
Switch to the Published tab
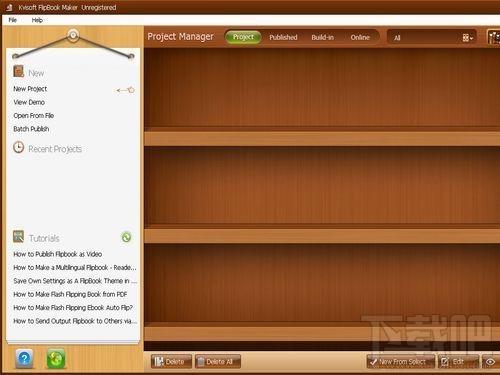coord(283,37)
